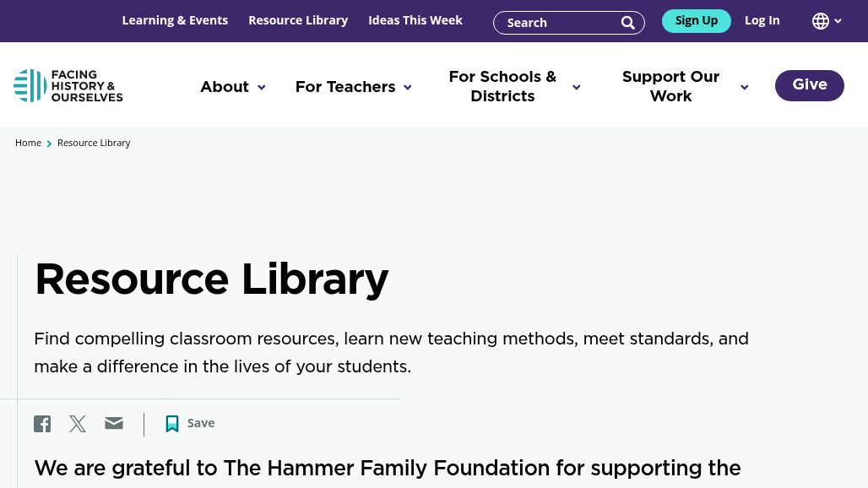Open the homepage via the Facing History logo

[68, 85]
